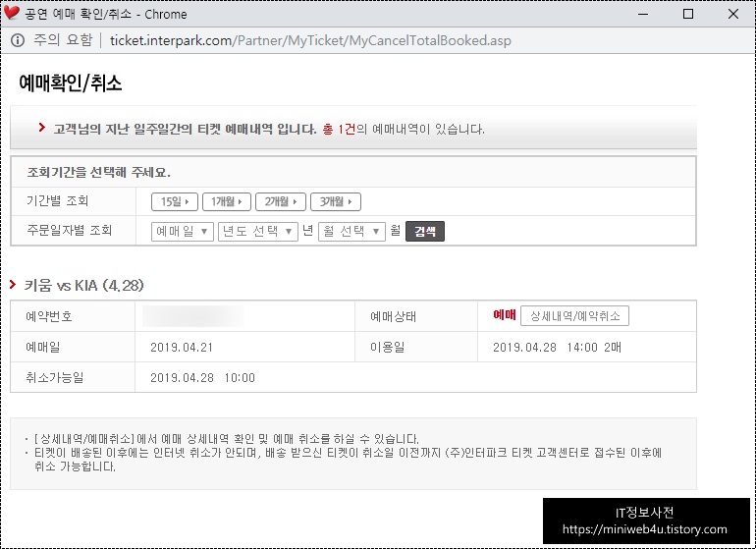Click the 이용일 value 2019.04.28 14:00 2매
The image size is (756, 549).
click(557, 348)
